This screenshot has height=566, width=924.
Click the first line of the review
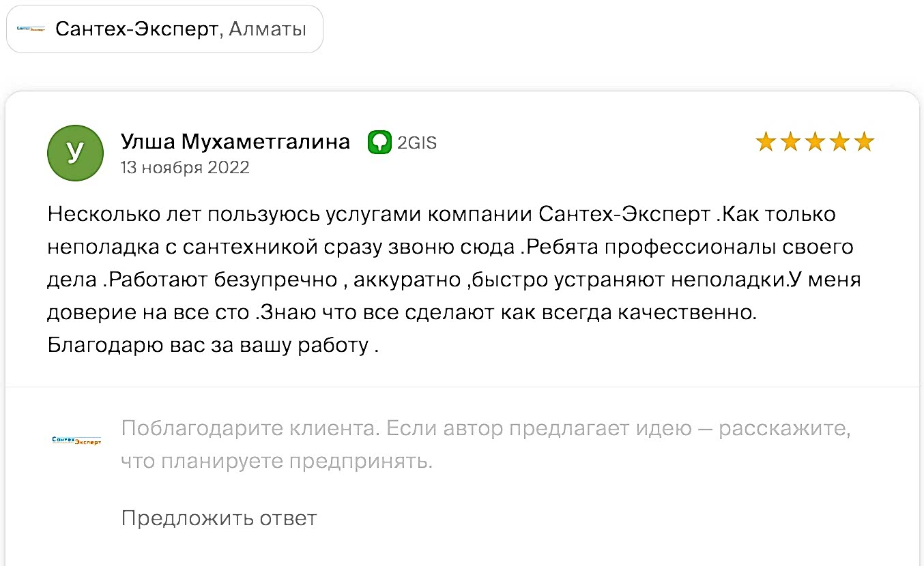pyautogui.click(x=442, y=215)
